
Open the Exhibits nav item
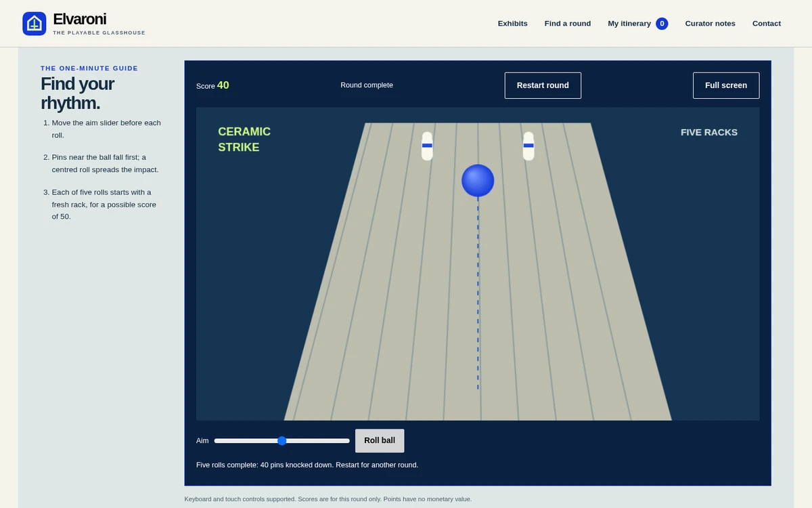pyautogui.click(x=513, y=24)
